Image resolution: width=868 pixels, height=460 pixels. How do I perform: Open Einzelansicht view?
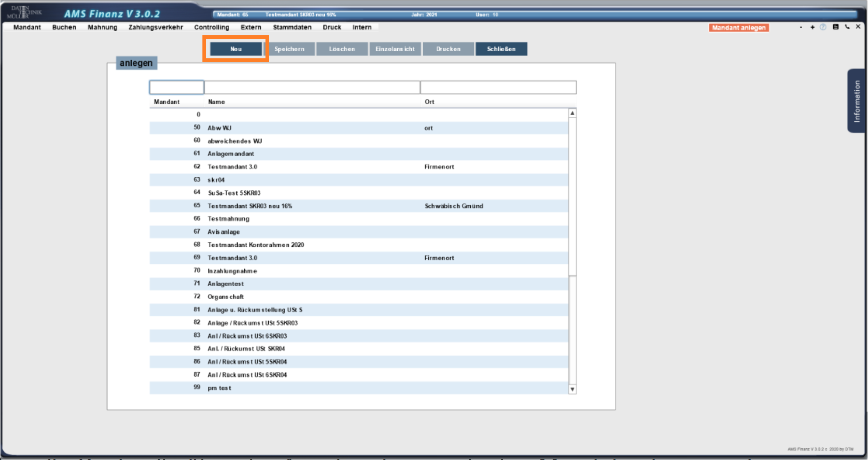(x=395, y=49)
